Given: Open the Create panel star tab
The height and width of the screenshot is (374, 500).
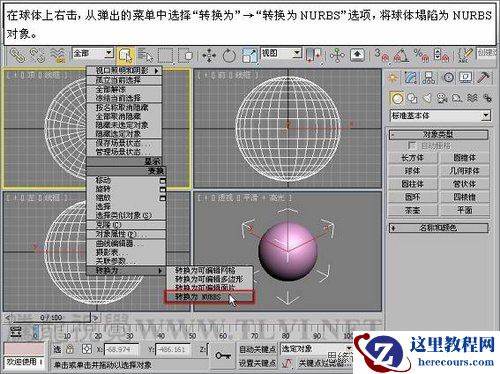Looking at the screenshot, I should point(393,78).
